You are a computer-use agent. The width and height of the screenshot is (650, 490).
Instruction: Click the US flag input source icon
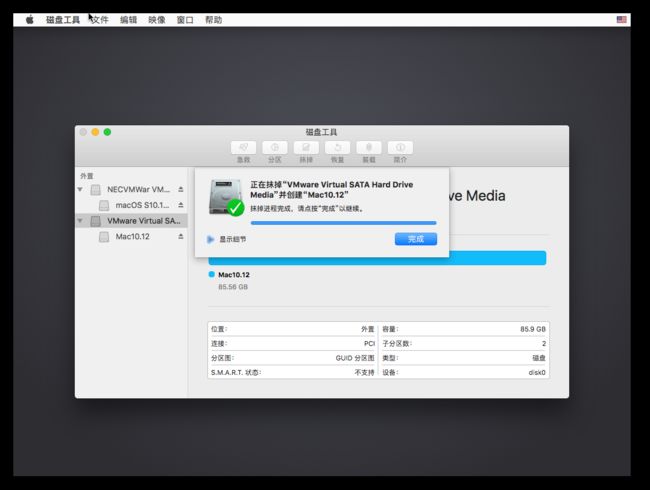621,19
